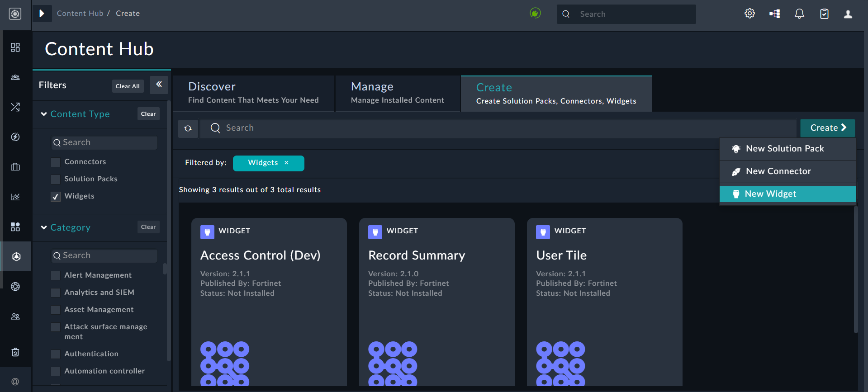Collapse the Category filter section

[x=44, y=227]
